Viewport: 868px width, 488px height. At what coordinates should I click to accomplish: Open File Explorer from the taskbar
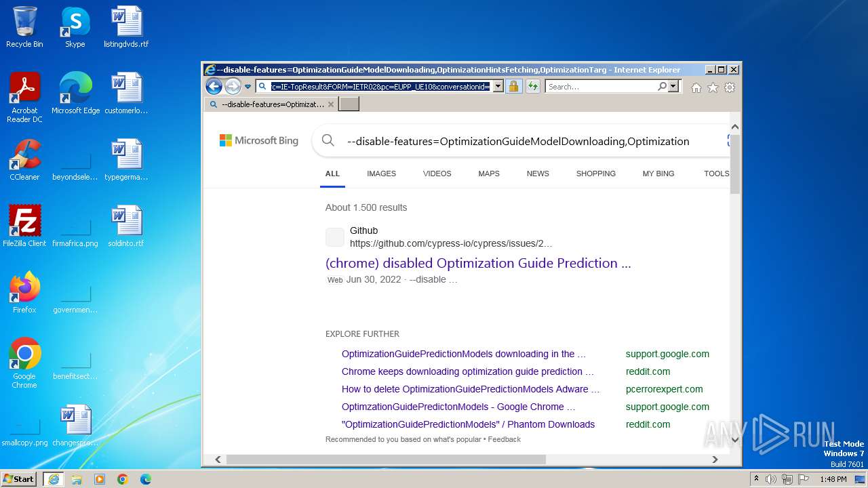click(77, 479)
